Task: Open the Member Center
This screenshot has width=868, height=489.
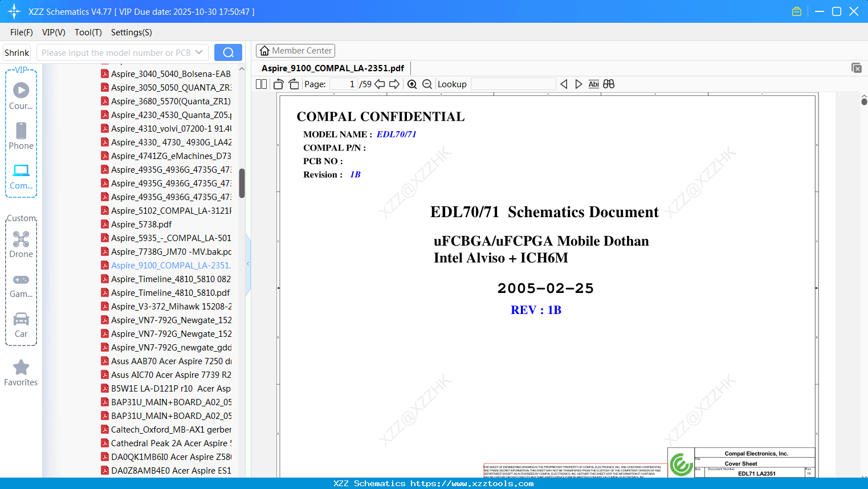Action: click(295, 51)
